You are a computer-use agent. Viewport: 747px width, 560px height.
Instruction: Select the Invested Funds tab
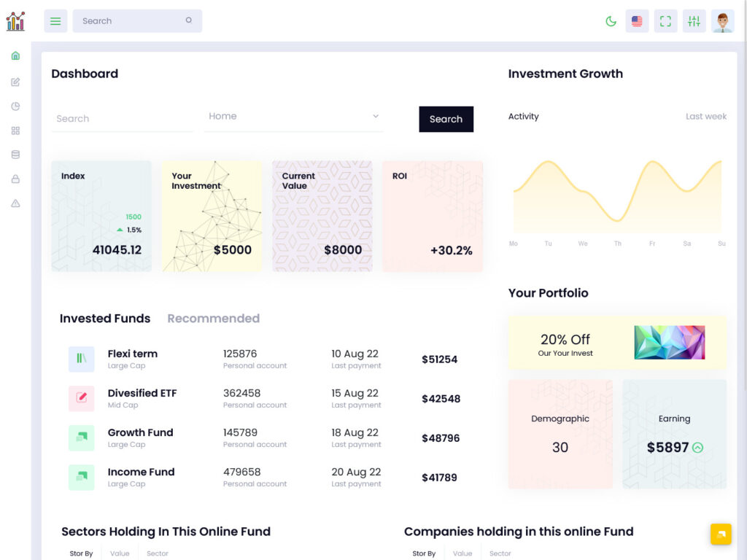coord(104,318)
